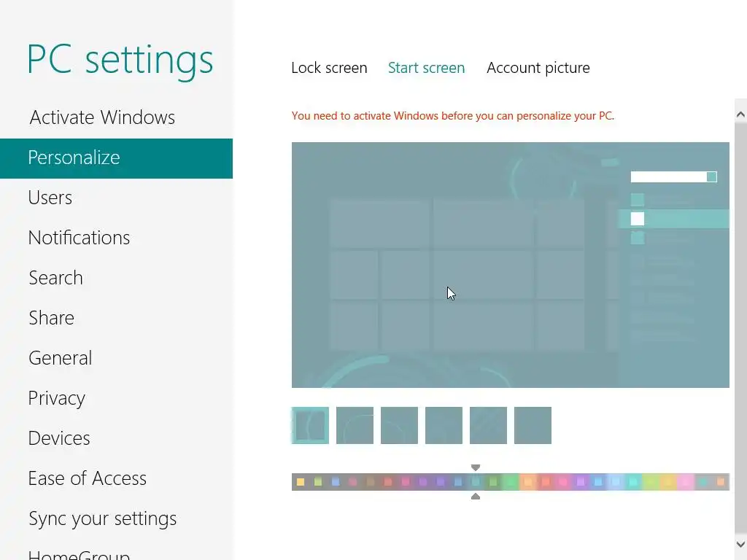
Task: Open the Lock screen tab
Action: click(329, 68)
